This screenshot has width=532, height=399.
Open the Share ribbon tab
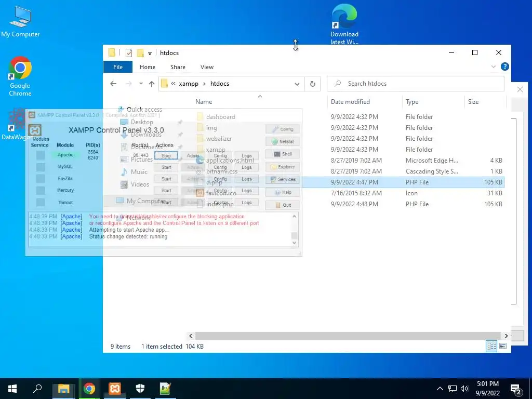coord(178,67)
